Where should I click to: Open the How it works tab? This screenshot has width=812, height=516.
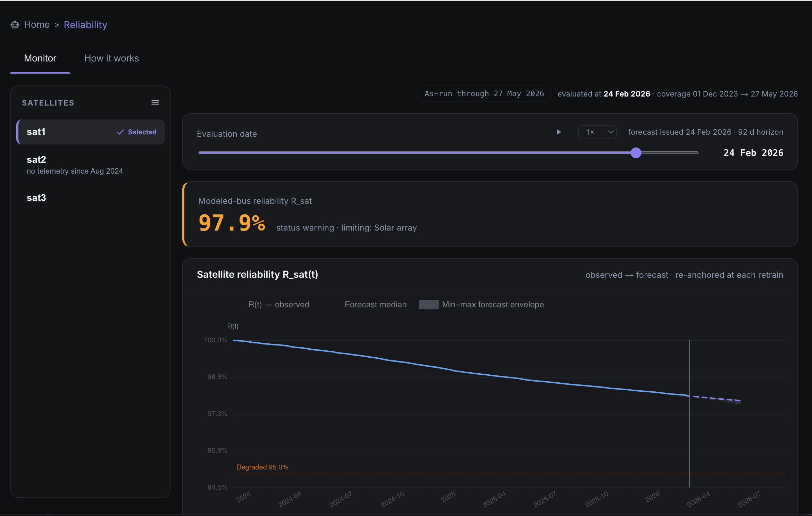tap(111, 58)
